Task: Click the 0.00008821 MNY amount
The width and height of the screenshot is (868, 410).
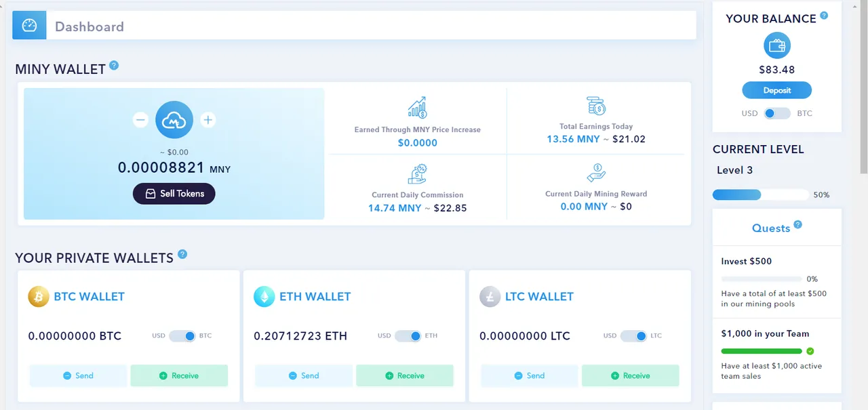Action: (174, 167)
